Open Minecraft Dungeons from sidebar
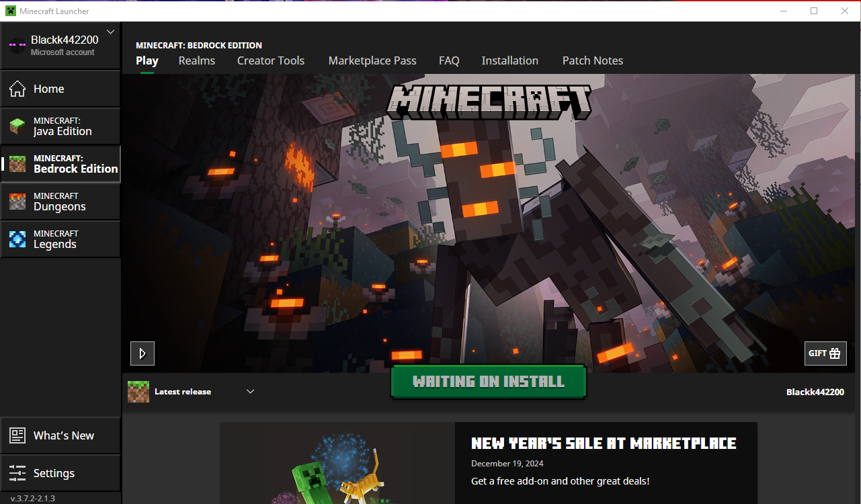861x504 pixels. pyautogui.click(x=60, y=202)
